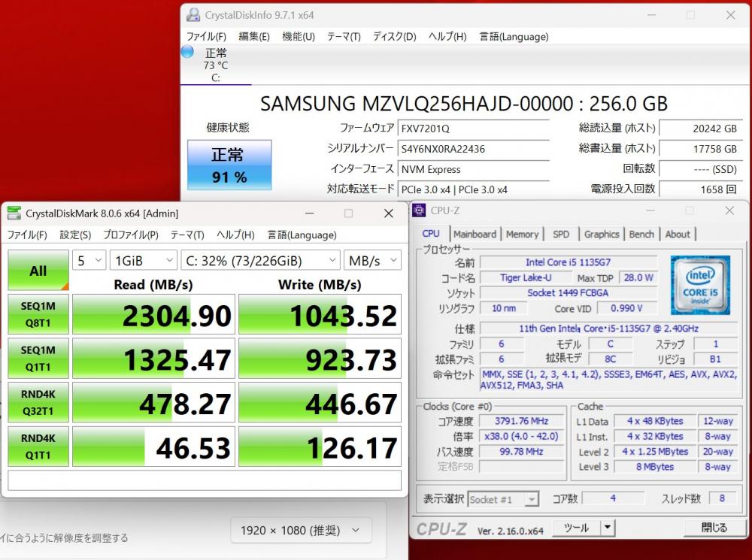The width and height of the screenshot is (752, 560).
Task: Click the empty comment field in CrystalDiskMark
Action: pos(205,480)
